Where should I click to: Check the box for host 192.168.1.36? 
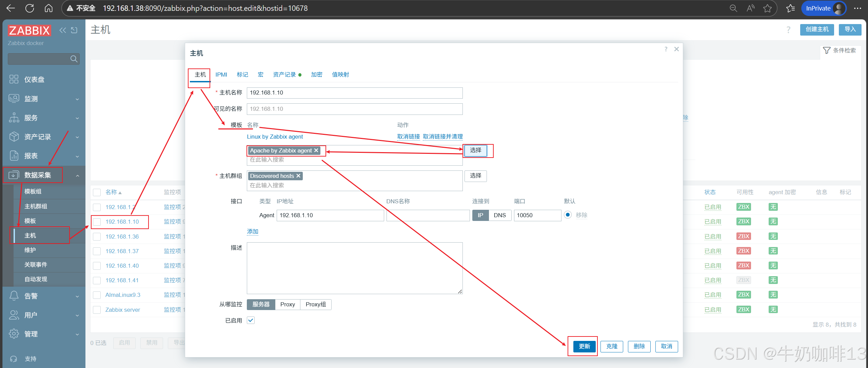(x=97, y=237)
